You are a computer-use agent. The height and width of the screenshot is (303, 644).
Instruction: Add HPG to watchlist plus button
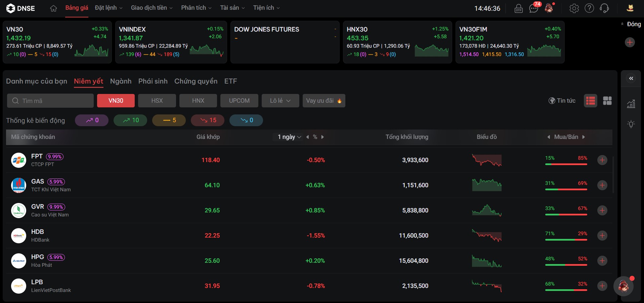tap(602, 261)
